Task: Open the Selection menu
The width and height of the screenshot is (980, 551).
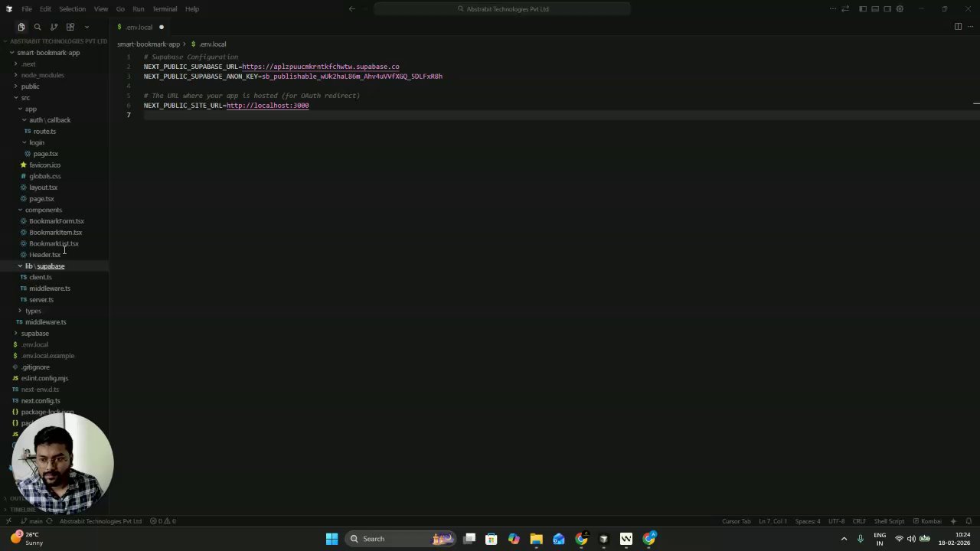Action: 72,9
